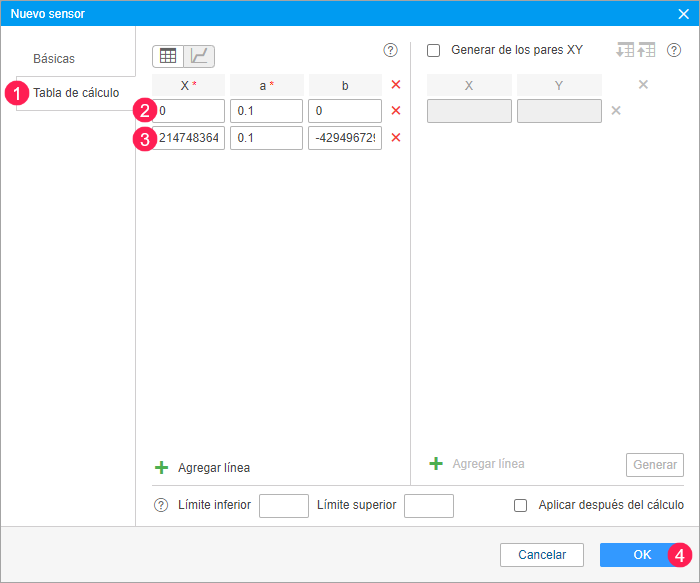Click gray X beside empty XY row
The height and width of the screenshot is (583, 700).
pos(616,110)
